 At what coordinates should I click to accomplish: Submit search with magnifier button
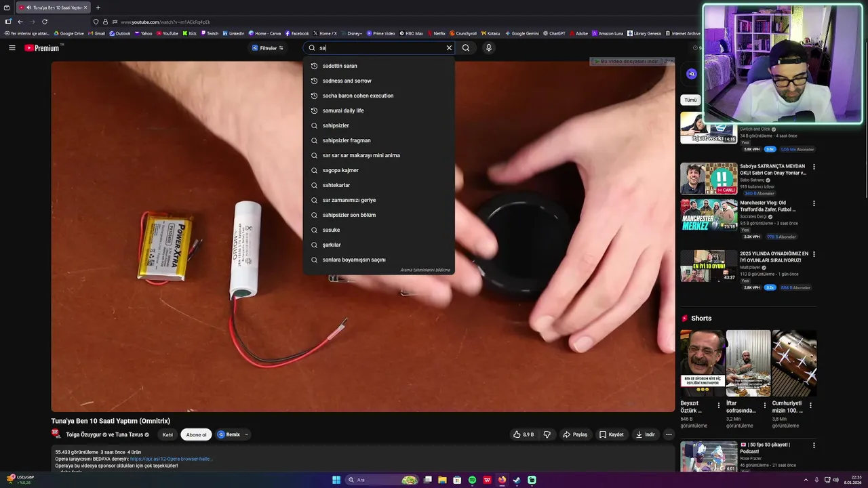point(466,48)
